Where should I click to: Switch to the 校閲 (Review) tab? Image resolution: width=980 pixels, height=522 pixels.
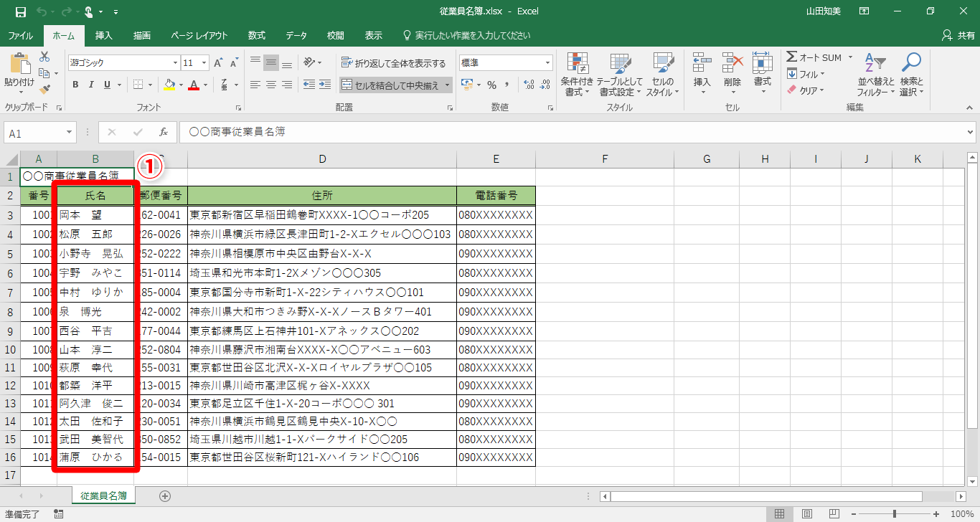pos(335,35)
